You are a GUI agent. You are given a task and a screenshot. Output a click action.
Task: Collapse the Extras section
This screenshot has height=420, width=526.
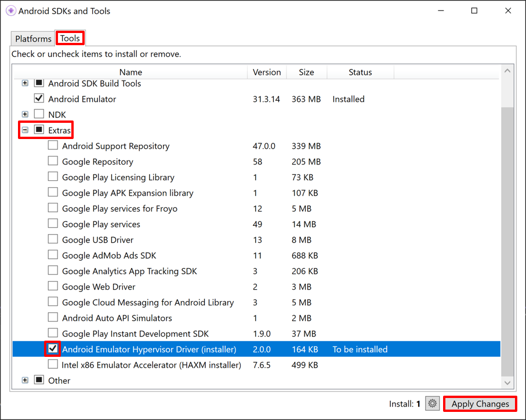[x=24, y=130]
